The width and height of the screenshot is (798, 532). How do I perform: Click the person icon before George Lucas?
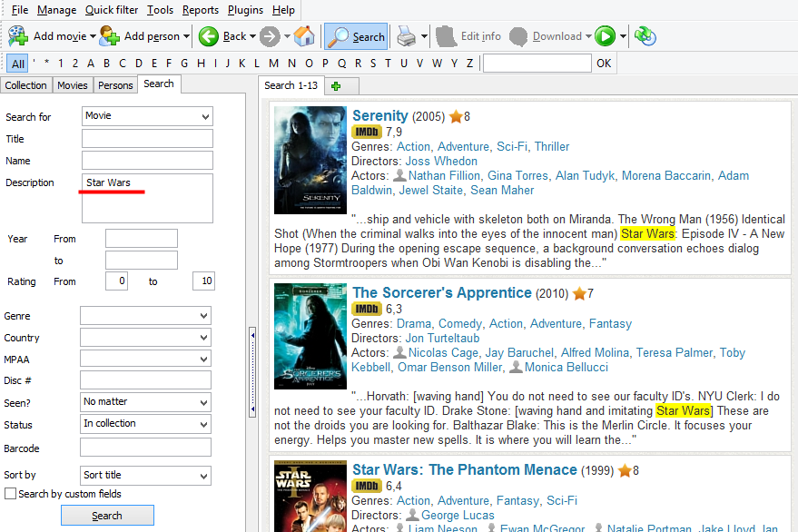[413, 515]
